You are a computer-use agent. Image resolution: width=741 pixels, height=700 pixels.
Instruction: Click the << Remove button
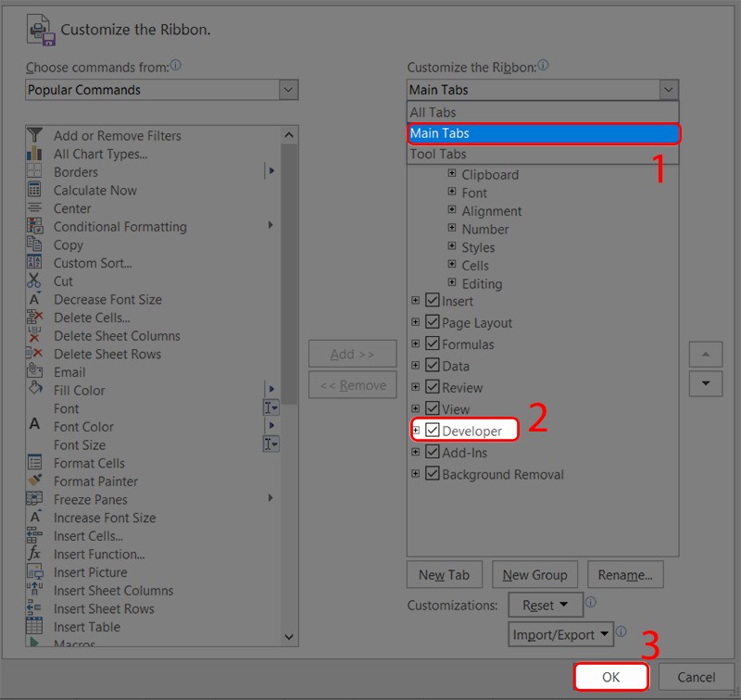click(x=352, y=385)
